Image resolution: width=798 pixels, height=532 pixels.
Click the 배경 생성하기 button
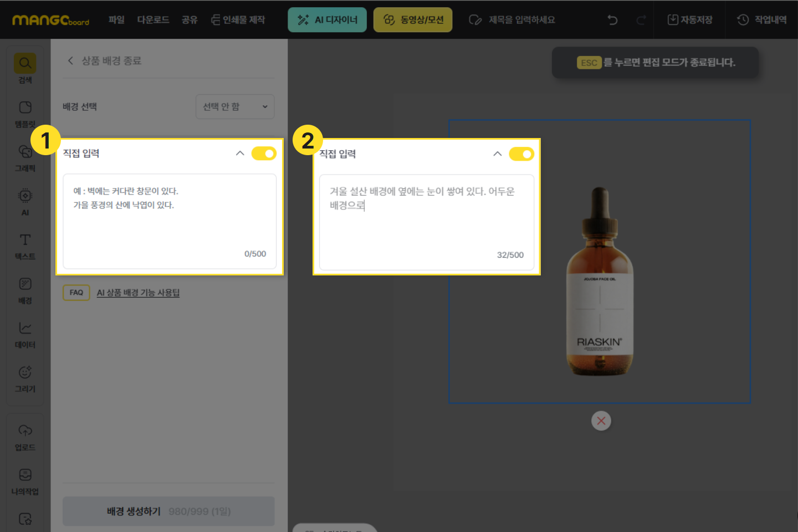(x=168, y=511)
